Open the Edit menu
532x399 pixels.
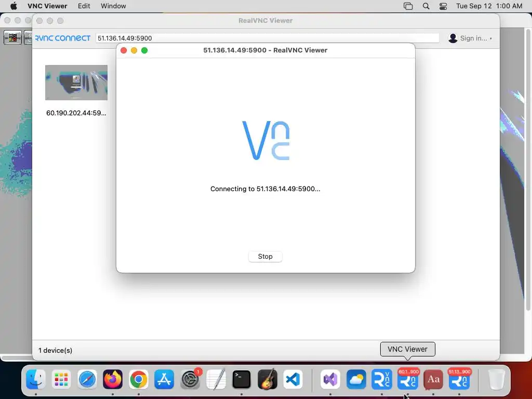84,6
